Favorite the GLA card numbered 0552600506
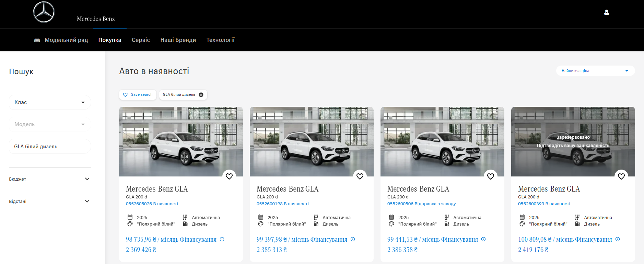This screenshot has width=644, height=264. tap(491, 176)
